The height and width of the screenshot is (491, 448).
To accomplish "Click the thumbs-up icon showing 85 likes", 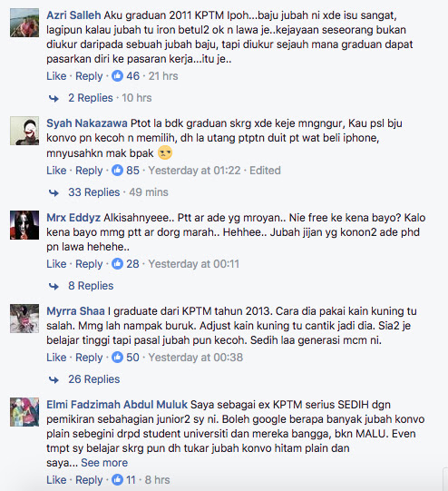I will tap(117, 170).
